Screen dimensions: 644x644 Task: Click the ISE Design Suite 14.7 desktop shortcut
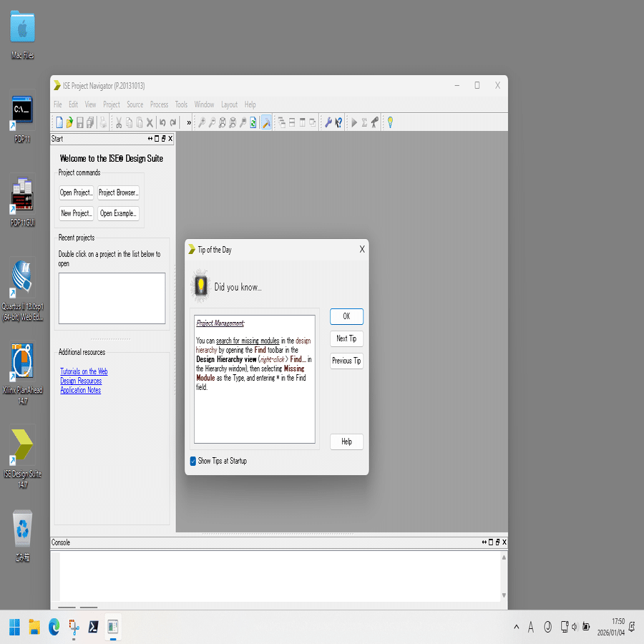coord(23,457)
